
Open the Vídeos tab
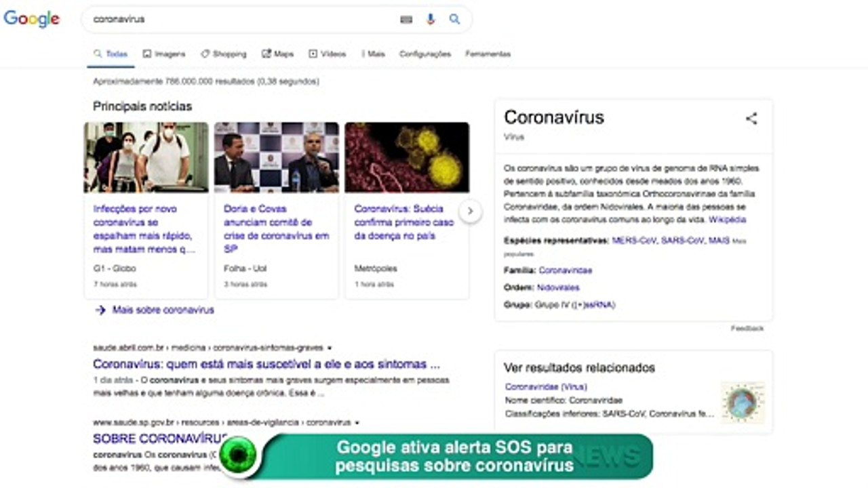point(328,54)
